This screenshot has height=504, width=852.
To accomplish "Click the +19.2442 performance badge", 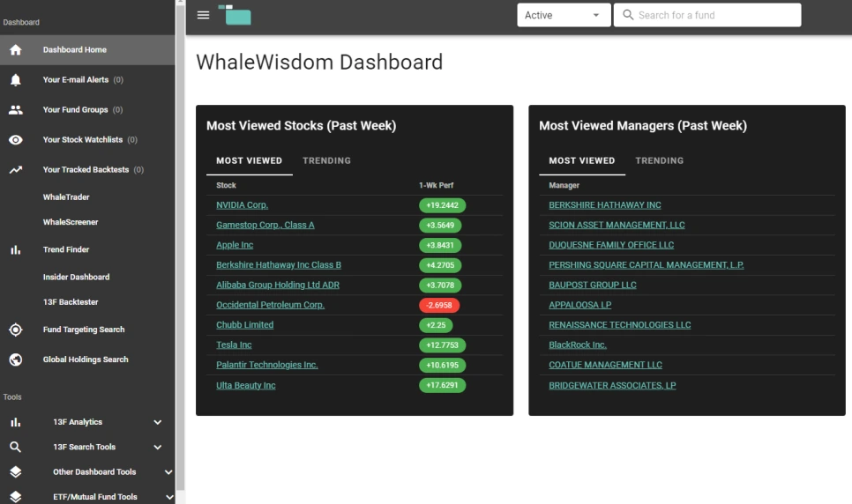I will click(x=442, y=205).
